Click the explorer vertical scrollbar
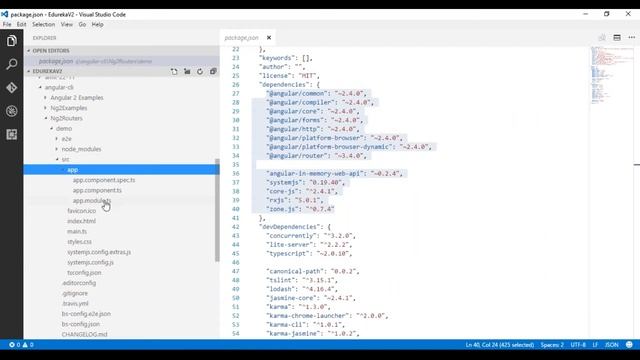This screenshot has width=640, height=360. [217, 210]
